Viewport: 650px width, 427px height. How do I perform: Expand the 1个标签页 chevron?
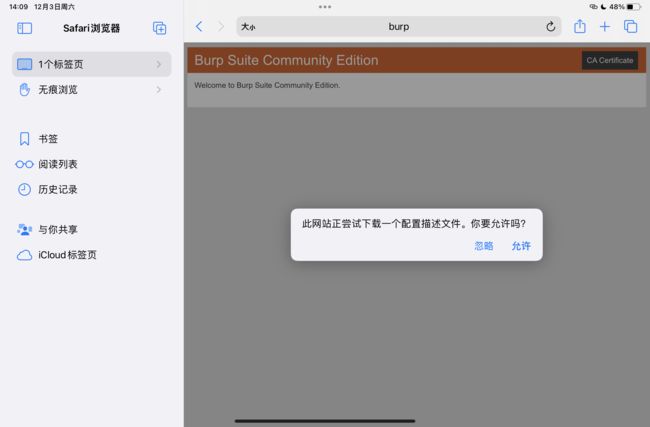click(x=159, y=64)
